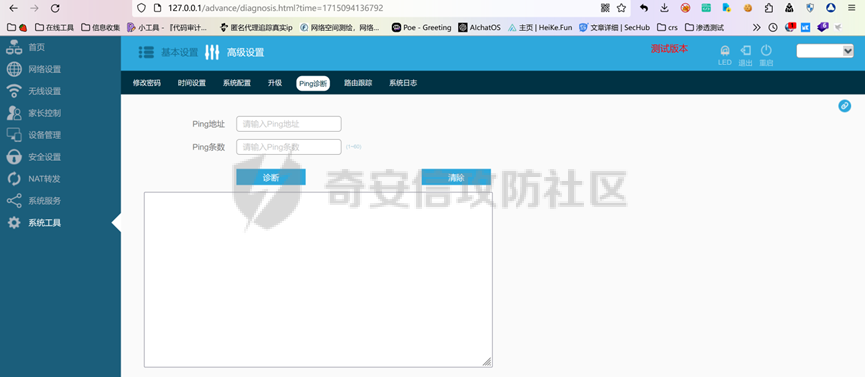Reload the page with the refresh icon
This screenshot has height=377, width=865.
coord(55,8)
